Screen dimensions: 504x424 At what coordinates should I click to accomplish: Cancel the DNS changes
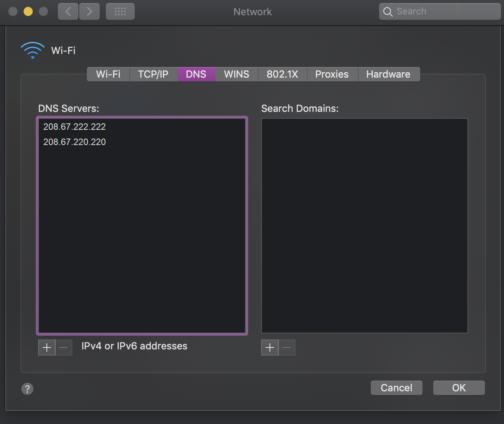tap(397, 388)
